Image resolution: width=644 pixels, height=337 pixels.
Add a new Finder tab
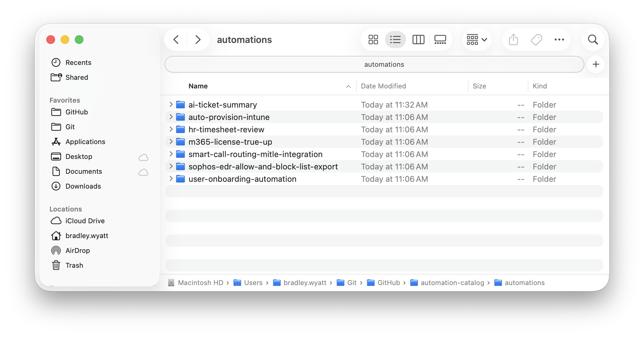pyautogui.click(x=596, y=64)
